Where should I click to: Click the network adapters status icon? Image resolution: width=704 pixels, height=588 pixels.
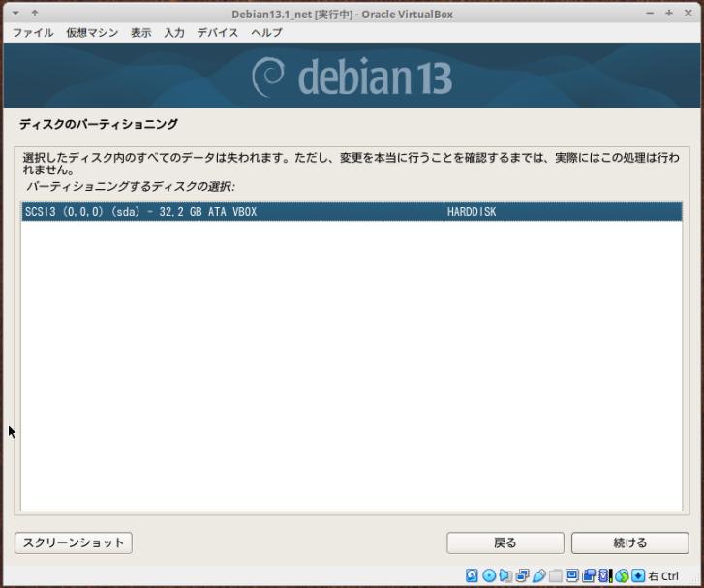(x=522, y=575)
